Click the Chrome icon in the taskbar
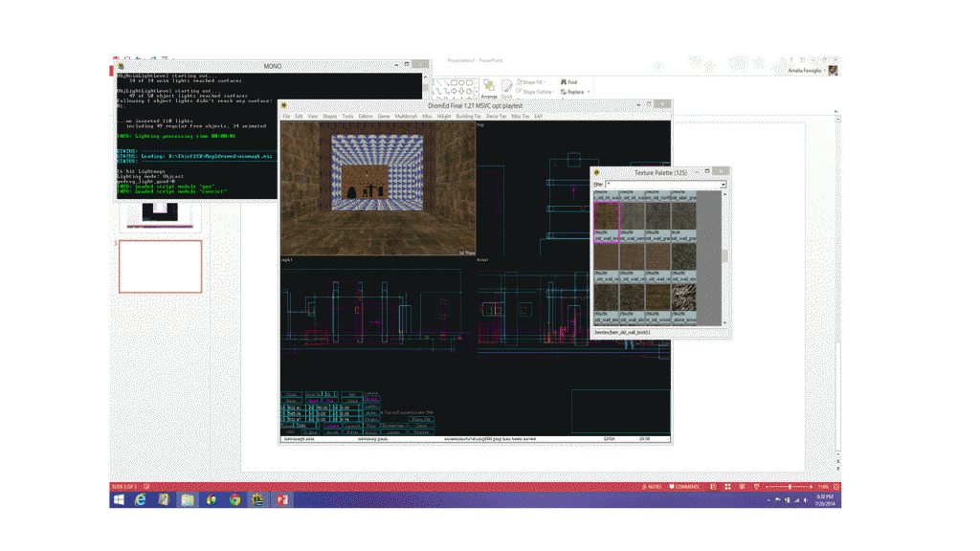Image resolution: width=980 pixels, height=551 pixels. click(x=234, y=499)
